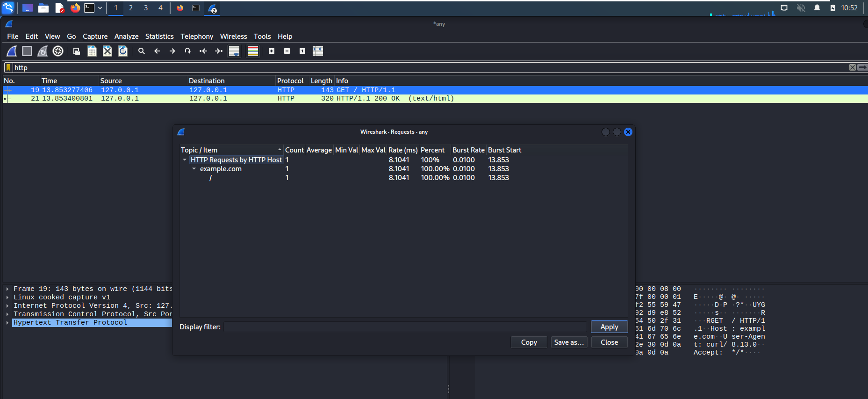Sort by Topic / Item column header
Image resolution: width=868 pixels, height=399 pixels.
[231, 150]
